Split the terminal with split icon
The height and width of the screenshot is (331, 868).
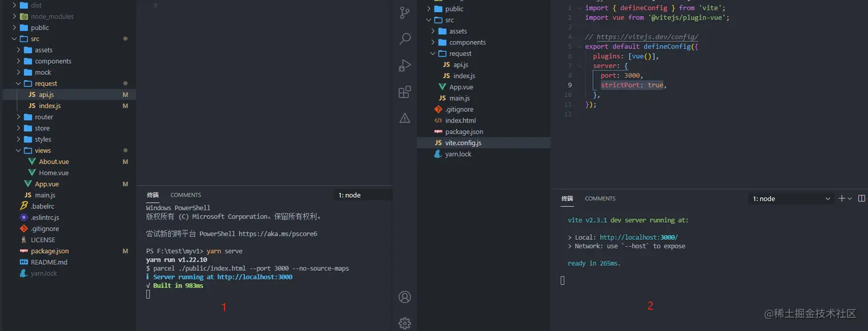click(861, 198)
